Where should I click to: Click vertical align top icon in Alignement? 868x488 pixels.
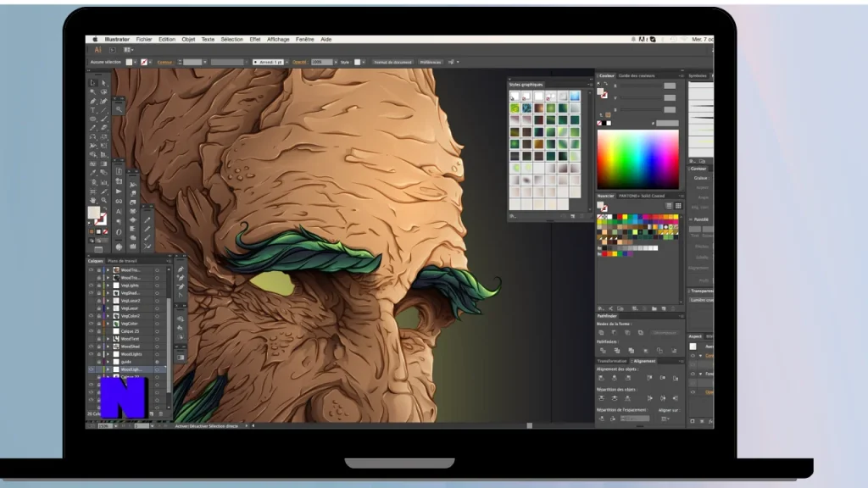coord(649,378)
